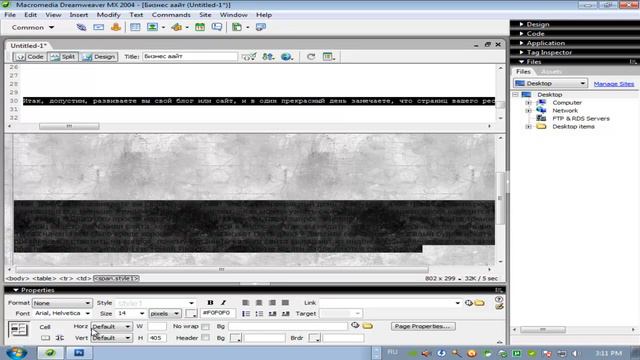Insert a Table icon
640x360 pixels.
click(135, 27)
